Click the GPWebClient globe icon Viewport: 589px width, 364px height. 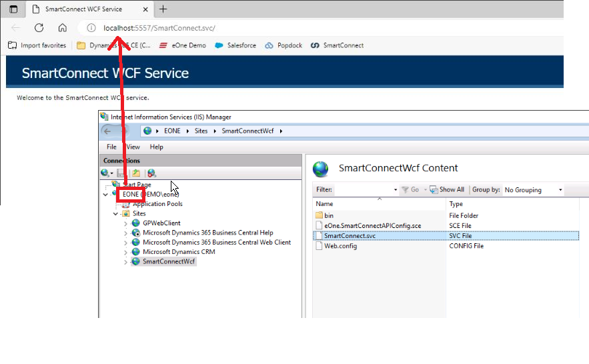(136, 223)
